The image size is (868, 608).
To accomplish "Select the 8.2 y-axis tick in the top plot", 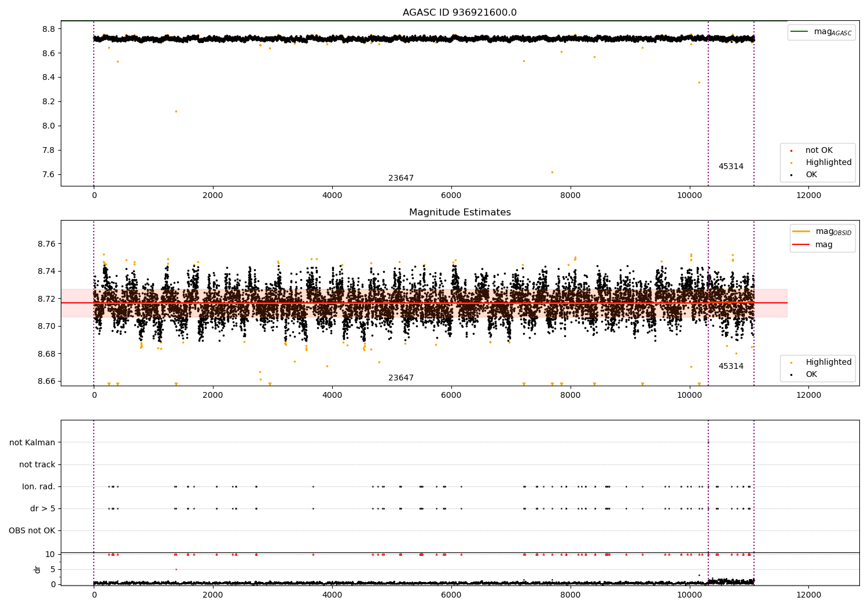I will coord(49,102).
